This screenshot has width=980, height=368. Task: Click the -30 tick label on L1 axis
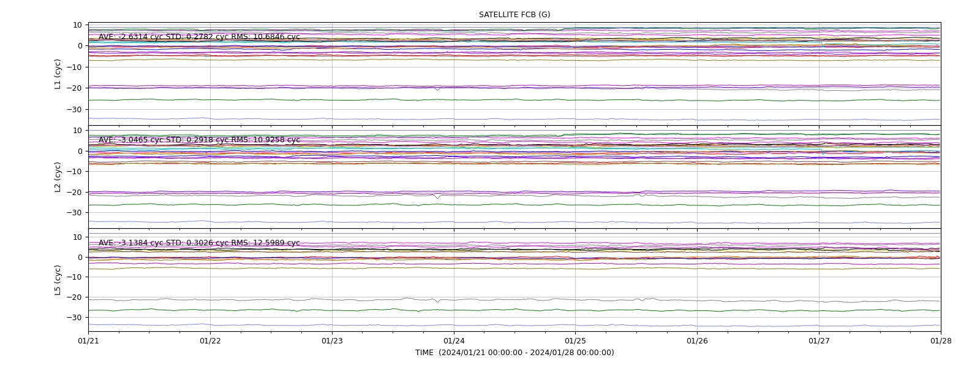coord(76,110)
